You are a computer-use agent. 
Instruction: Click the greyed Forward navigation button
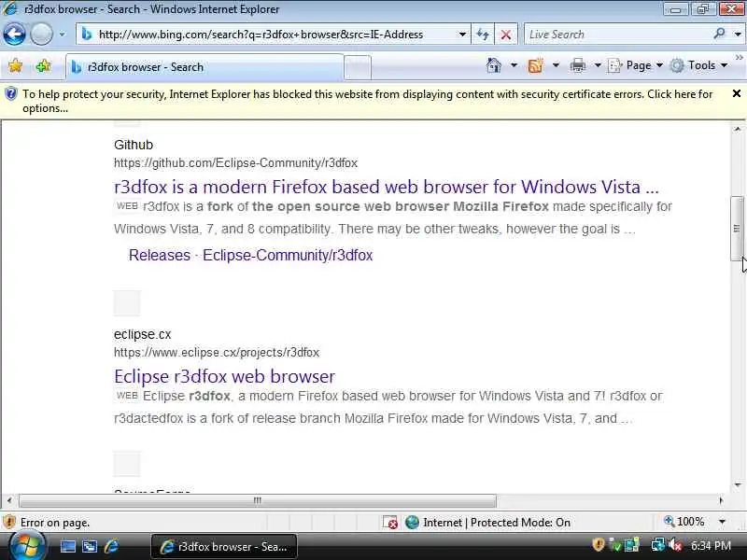41,35
